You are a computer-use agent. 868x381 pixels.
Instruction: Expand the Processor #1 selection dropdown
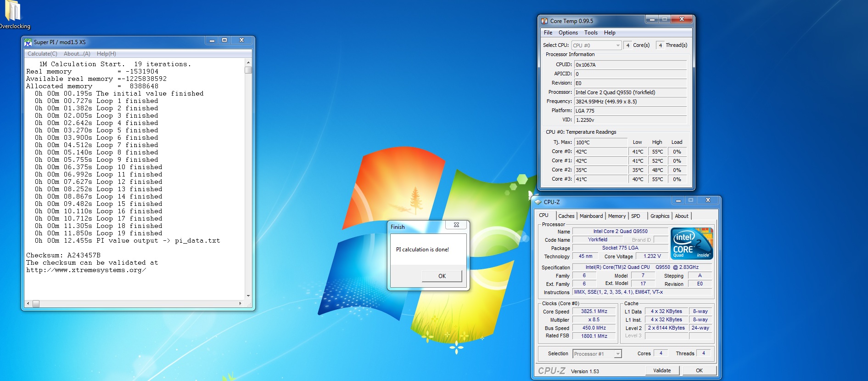[618, 354]
